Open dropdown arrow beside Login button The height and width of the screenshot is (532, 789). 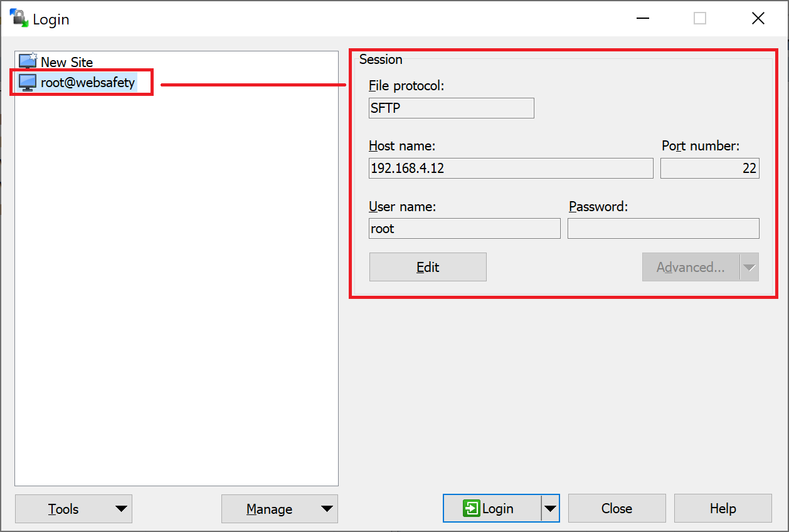click(x=550, y=509)
